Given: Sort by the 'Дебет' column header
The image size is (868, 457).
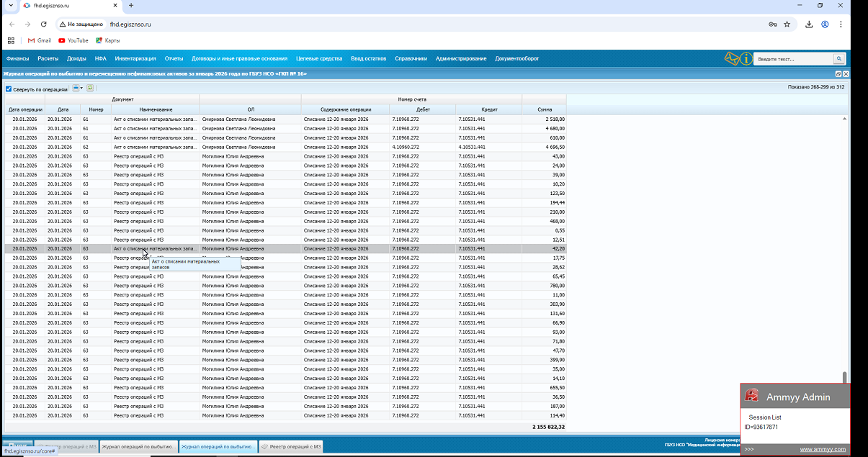Looking at the screenshot, I should tap(423, 109).
